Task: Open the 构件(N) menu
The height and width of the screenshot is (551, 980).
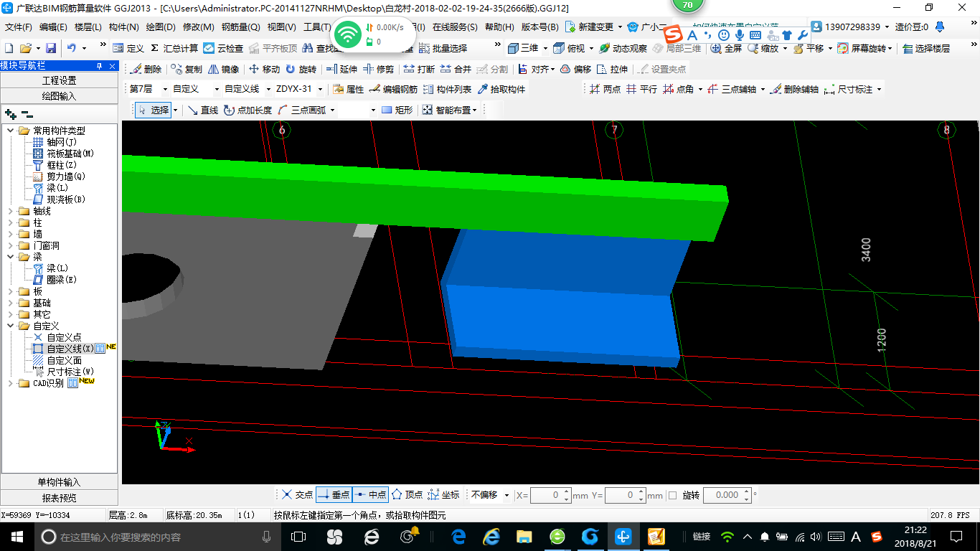Action: coord(123,27)
